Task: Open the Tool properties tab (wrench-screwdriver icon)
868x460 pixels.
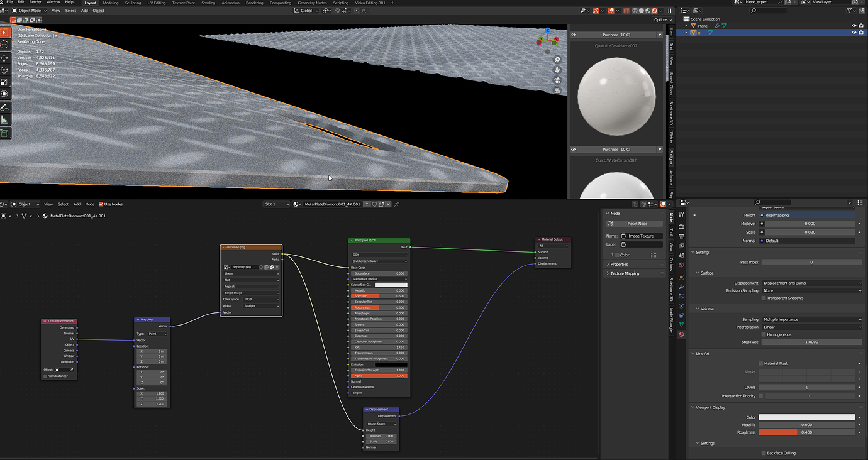Action: 681,216
